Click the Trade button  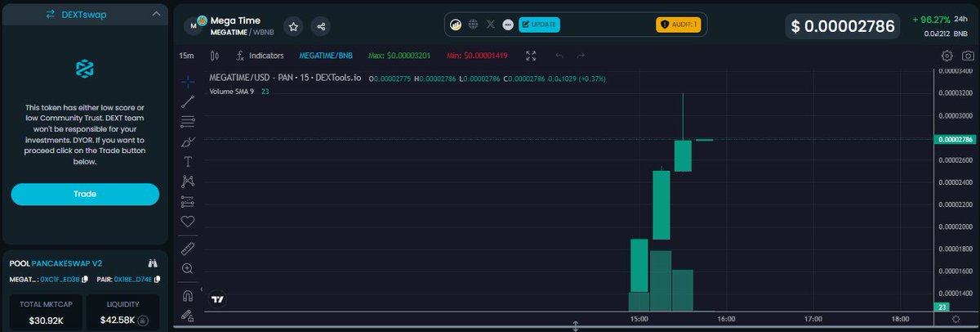click(85, 194)
